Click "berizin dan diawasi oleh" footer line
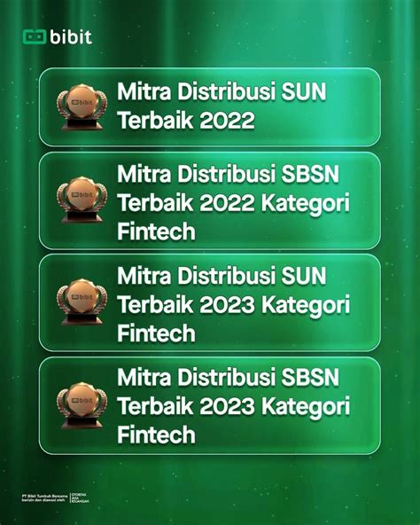Screen dimensions: 420x525 [43, 500]
